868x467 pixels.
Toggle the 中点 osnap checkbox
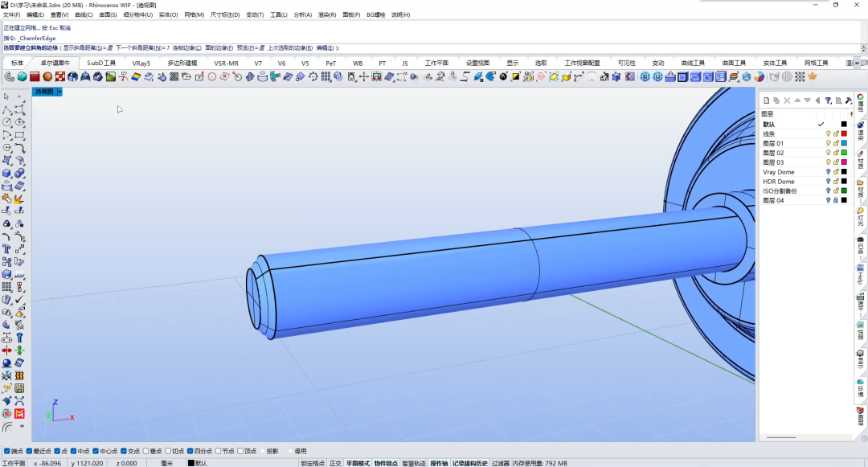click(73, 451)
